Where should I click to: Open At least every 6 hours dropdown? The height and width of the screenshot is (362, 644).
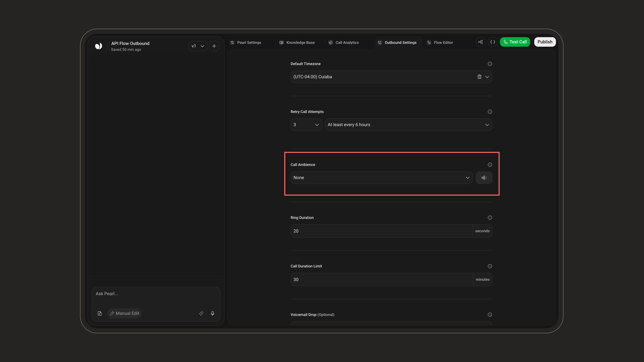tap(409, 125)
